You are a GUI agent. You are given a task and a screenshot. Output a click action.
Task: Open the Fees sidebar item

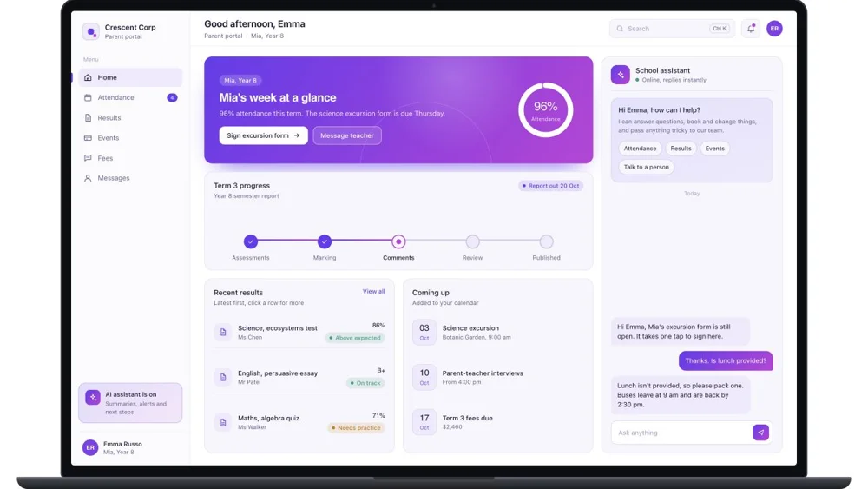[x=130, y=158]
